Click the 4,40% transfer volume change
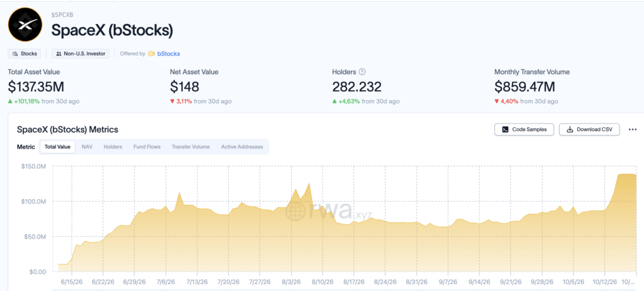 pos(506,101)
